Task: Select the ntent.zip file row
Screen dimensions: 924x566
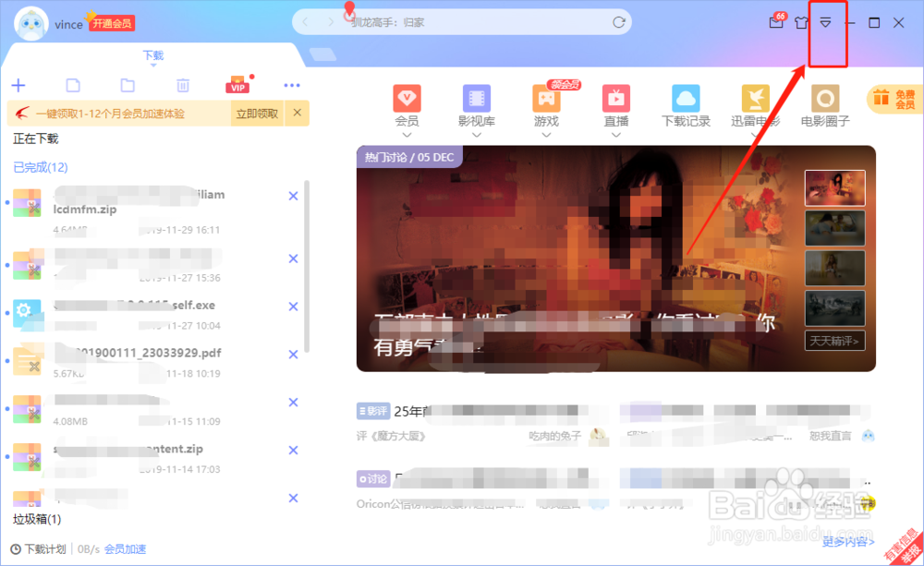Action: [x=154, y=458]
